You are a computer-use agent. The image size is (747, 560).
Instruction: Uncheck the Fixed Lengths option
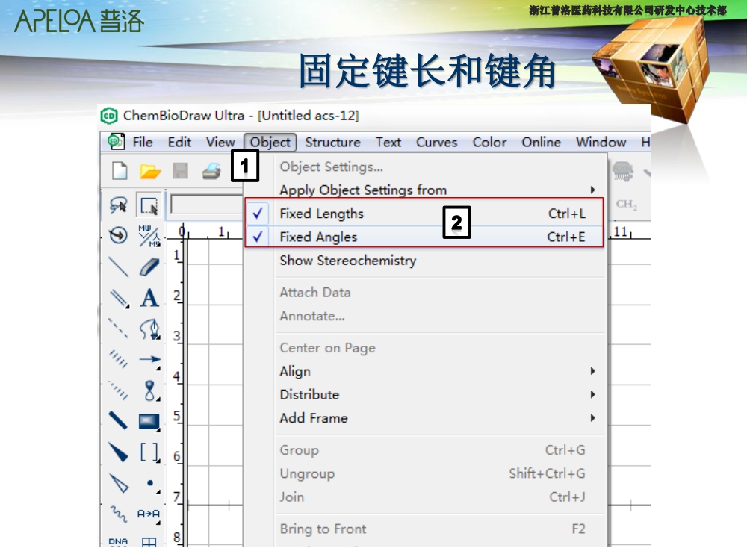click(x=424, y=214)
